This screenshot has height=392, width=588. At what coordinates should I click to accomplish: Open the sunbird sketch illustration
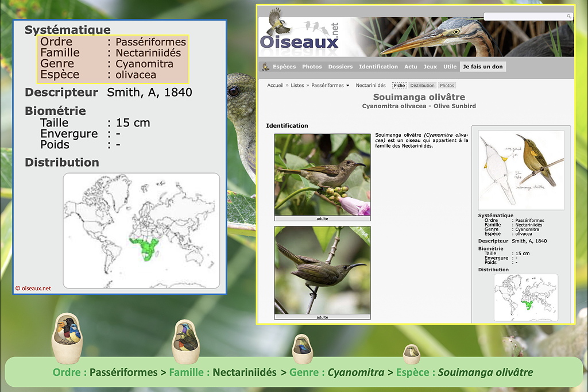[x=521, y=170]
